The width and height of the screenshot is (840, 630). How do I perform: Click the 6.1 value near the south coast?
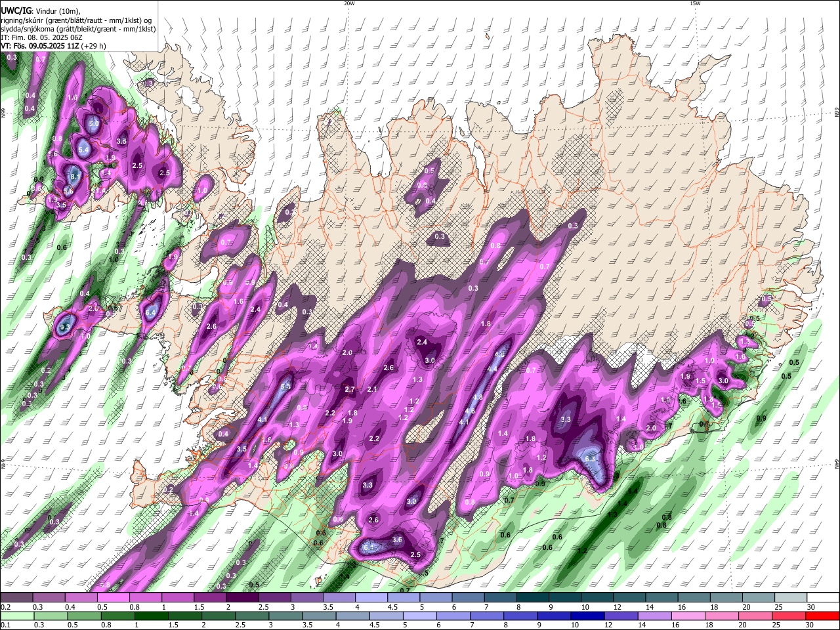tap(369, 546)
